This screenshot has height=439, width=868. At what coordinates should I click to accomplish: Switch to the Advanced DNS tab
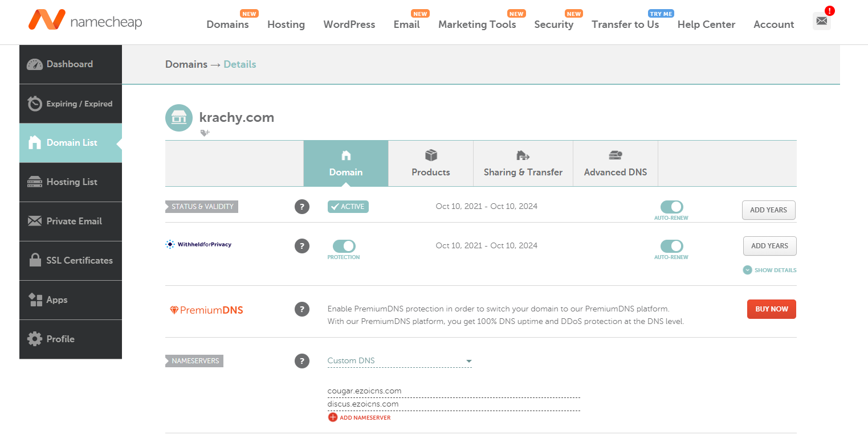[616, 163]
